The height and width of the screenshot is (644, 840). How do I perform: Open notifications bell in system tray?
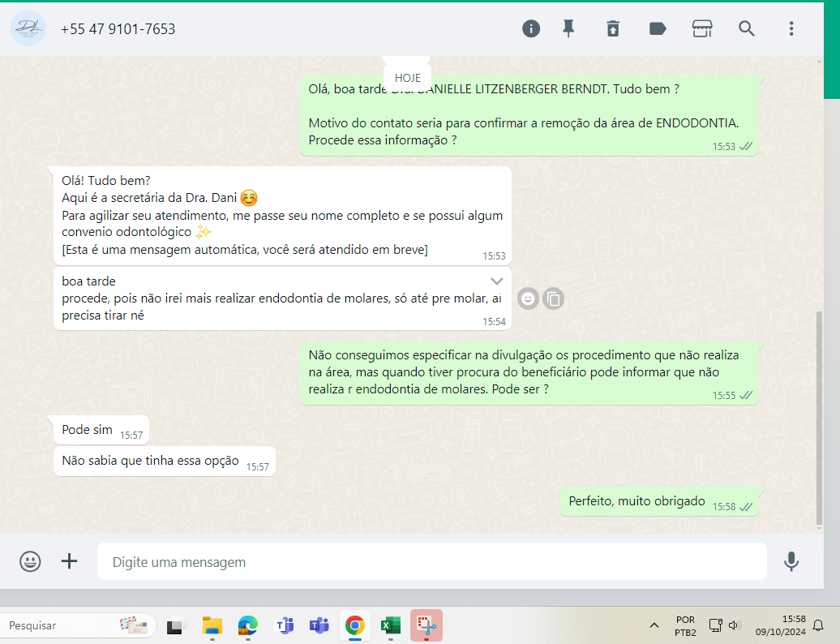(818, 625)
